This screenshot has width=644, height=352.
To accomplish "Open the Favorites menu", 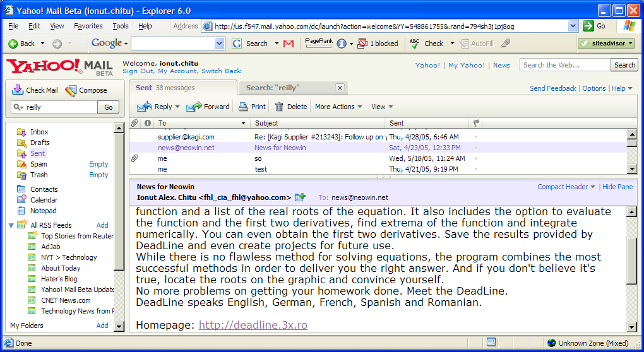I will coord(88,26).
